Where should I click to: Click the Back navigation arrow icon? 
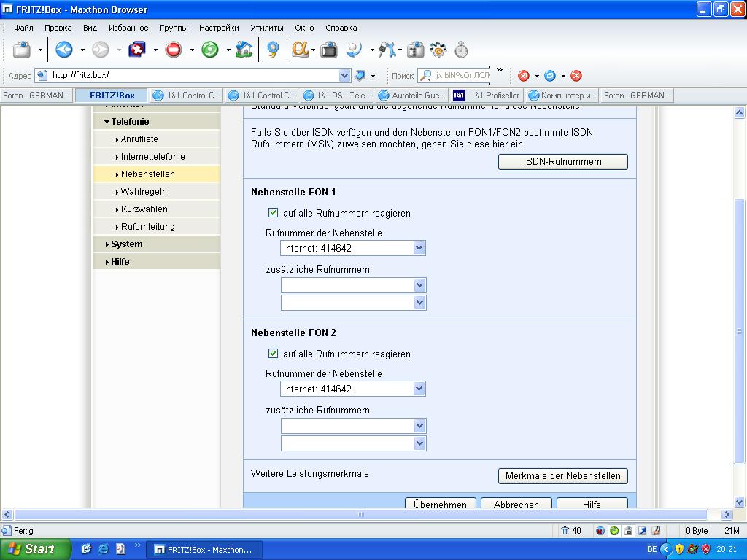64,50
